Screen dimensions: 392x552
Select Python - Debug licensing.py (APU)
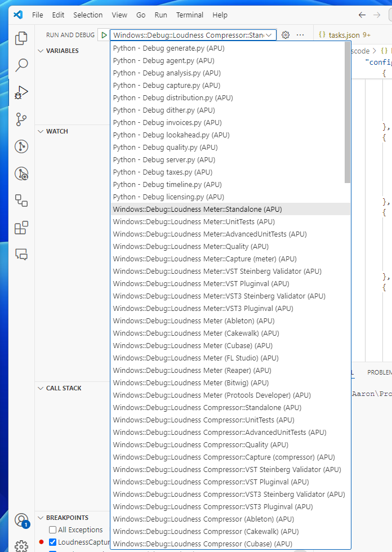click(x=230, y=197)
